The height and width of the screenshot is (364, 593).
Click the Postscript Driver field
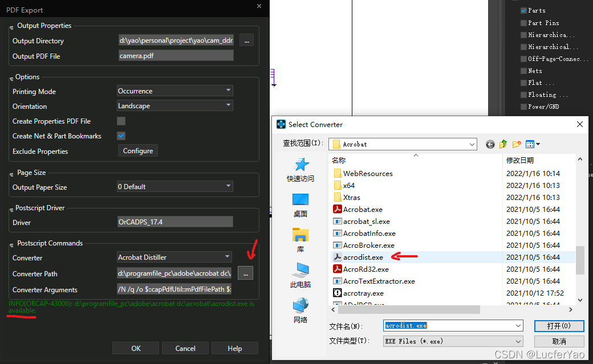pyautogui.click(x=175, y=222)
